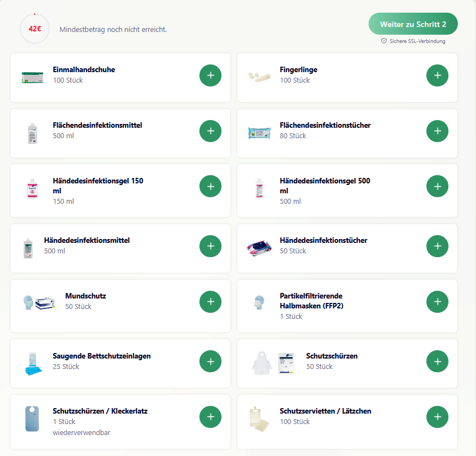
Task: Add Einmalhandschuhe to the box
Action: (x=210, y=75)
